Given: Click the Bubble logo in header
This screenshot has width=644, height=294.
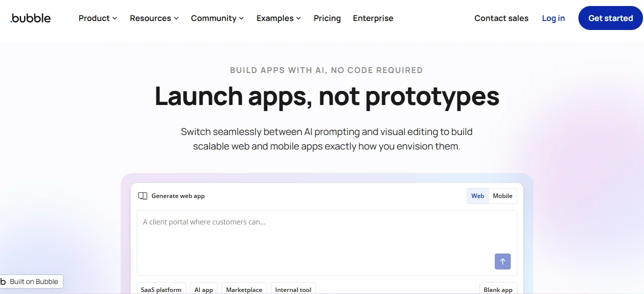Looking at the screenshot, I should pos(31,18).
